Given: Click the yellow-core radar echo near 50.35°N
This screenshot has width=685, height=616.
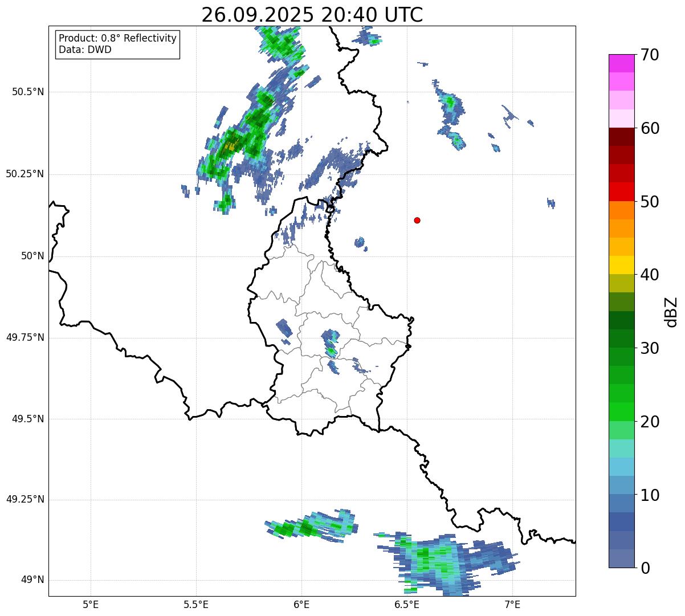Looking at the screenshot, I should [230, 146].
